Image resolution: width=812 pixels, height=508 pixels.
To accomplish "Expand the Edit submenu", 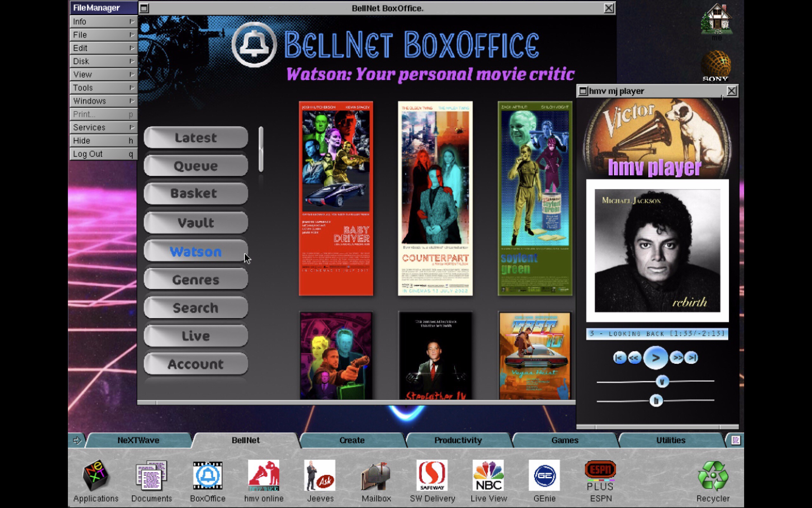I will [x=103, y=48].
